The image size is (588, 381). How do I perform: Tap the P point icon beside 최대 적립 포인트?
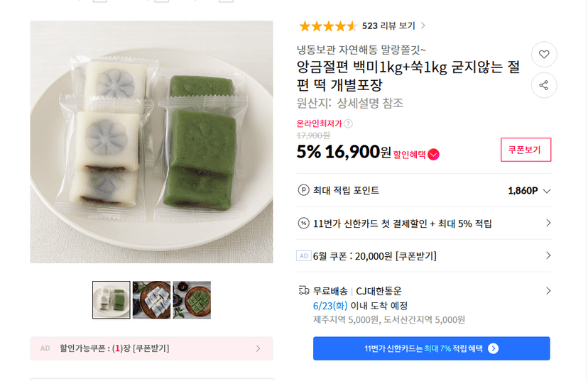tap(303, 190)
